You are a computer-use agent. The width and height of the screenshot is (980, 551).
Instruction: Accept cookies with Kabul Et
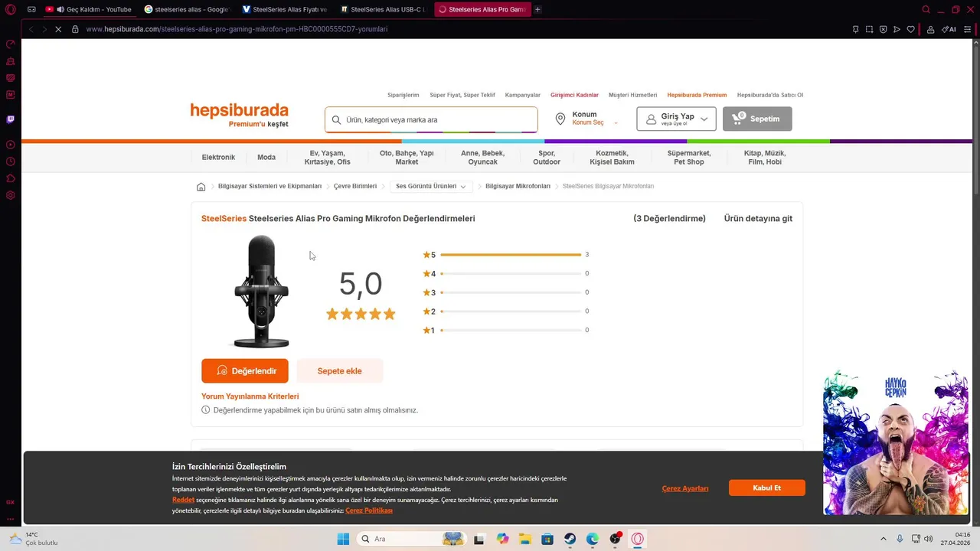coord(766,487)
